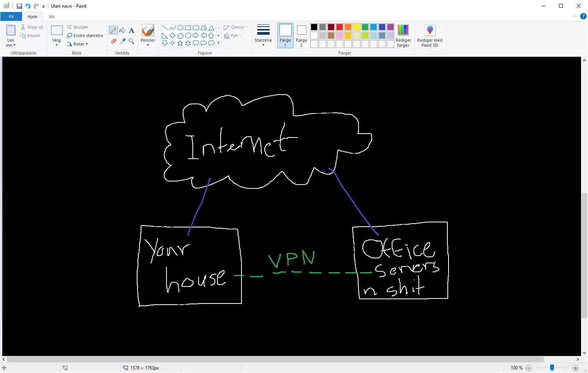
Task: Pick the purple color swatch
Action: click(x=391, y=27)
